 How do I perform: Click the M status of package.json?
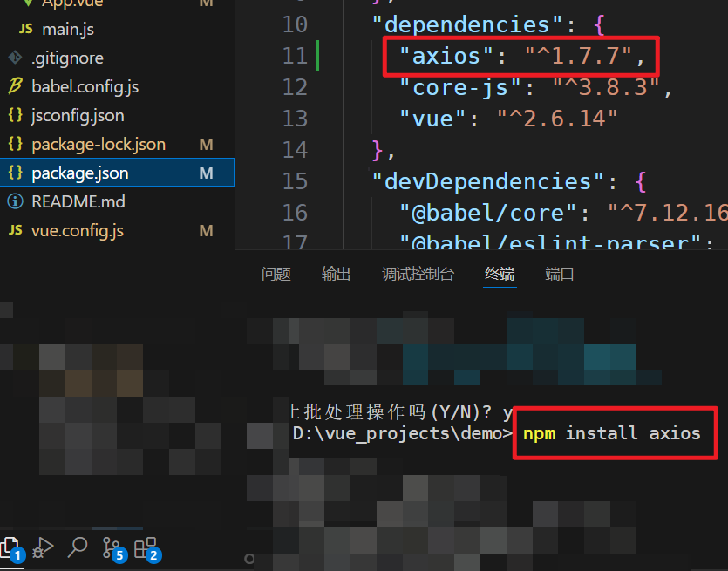click(x=206, y=173)
